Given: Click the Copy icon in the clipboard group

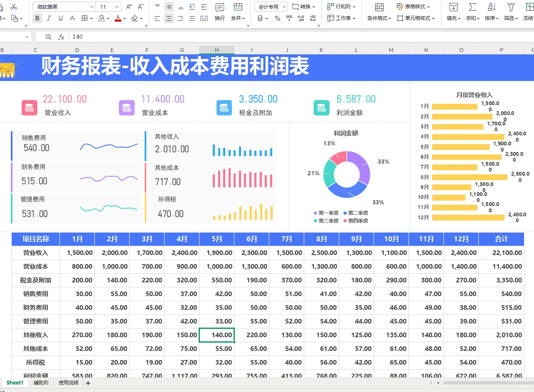Looking at the screenshot, I should (14, 18).
